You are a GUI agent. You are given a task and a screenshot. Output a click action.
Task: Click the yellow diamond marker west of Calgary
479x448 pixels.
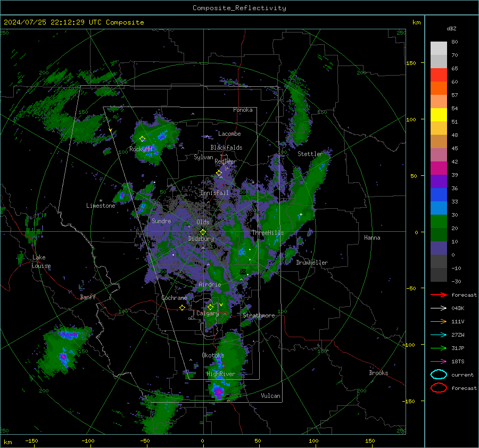coord(182,307)
